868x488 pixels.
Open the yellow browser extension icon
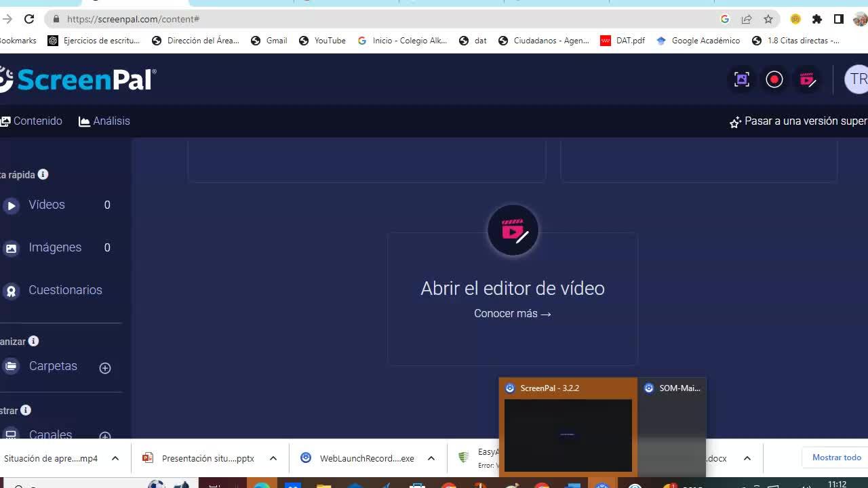[x=795, y=19]
